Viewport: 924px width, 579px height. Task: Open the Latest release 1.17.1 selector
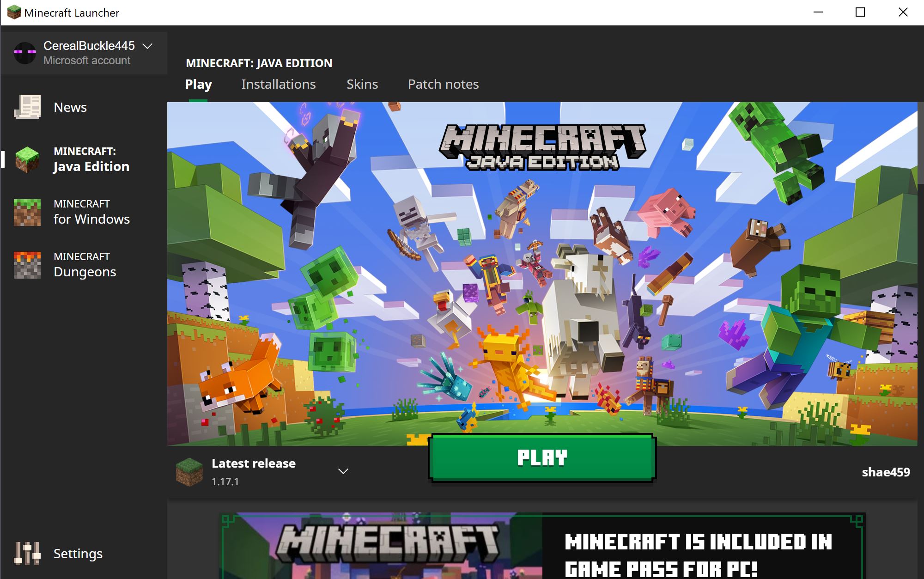point(253,472)
